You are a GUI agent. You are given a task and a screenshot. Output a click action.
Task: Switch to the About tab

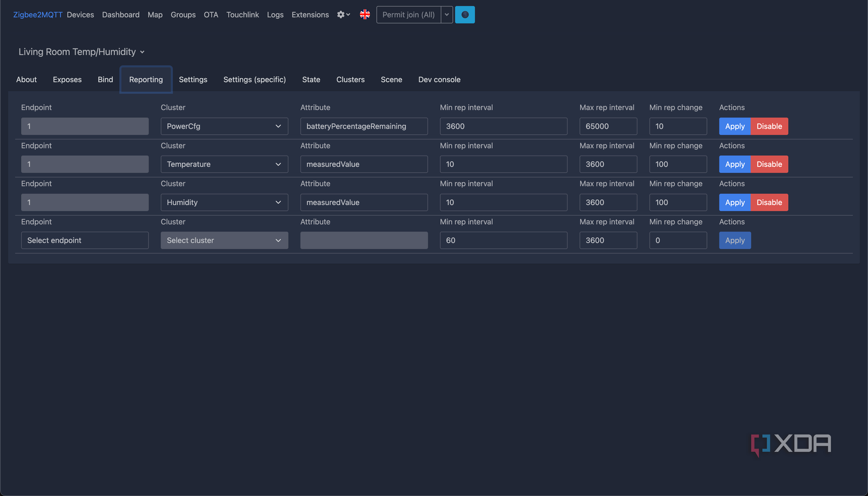pos(26,79)
